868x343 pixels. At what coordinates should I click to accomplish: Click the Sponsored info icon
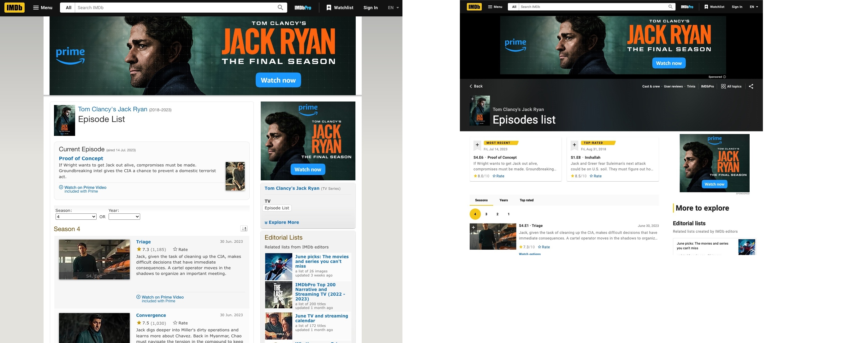pos(724,77)
